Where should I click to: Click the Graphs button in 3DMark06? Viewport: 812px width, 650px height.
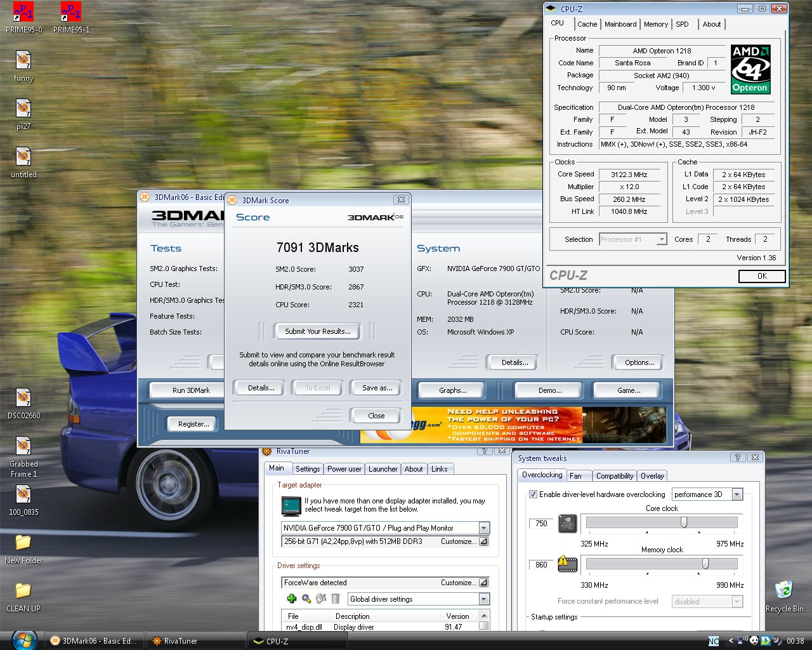(x=452, y=390)
